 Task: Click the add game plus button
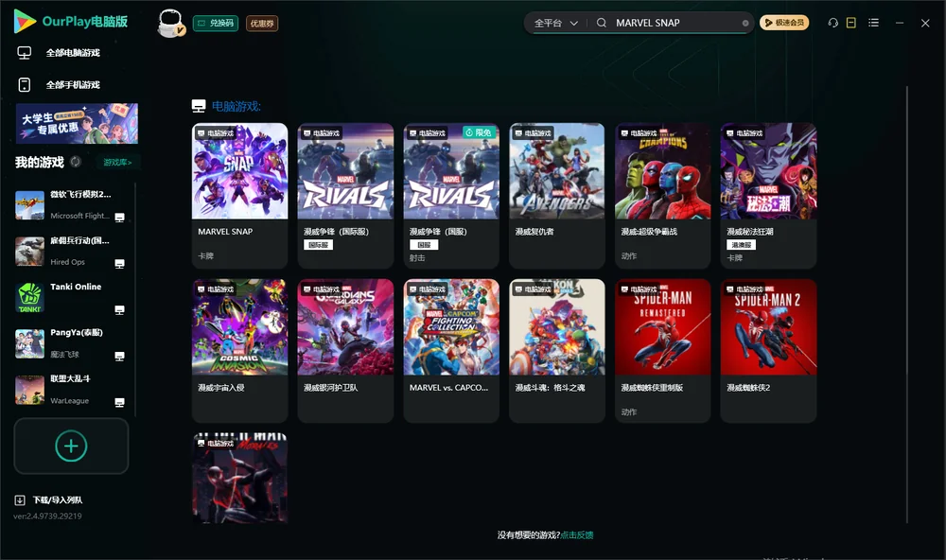click(71, 446)
